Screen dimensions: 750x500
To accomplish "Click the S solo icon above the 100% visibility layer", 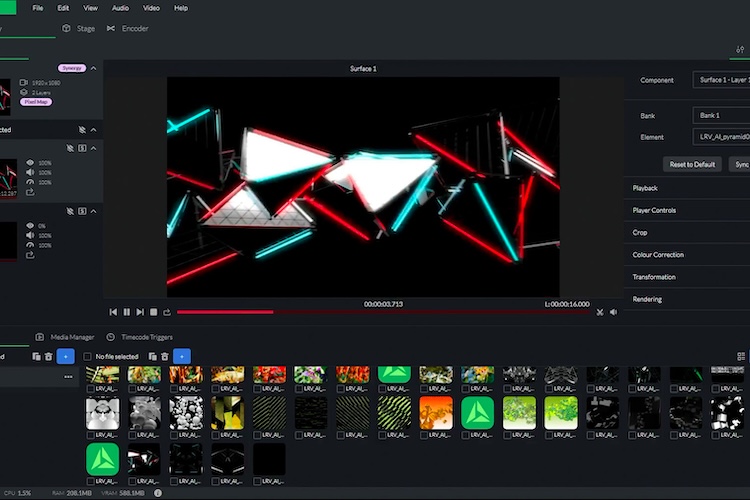I will [x=82, y=148].
